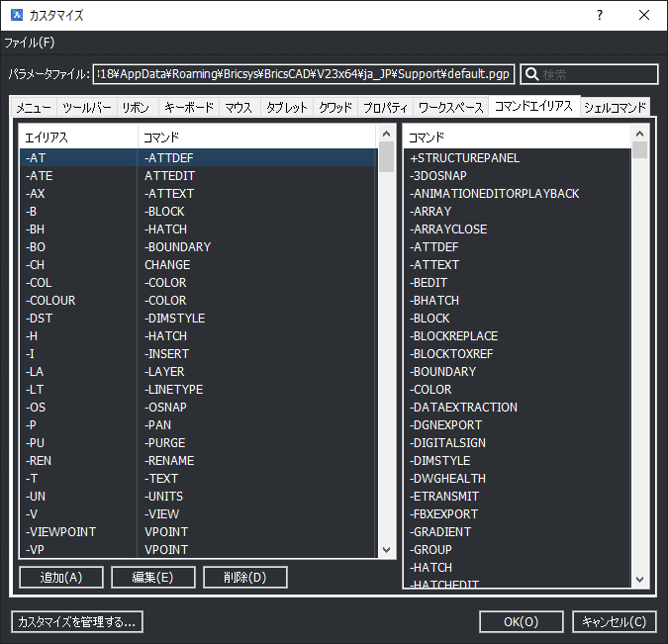Select +STRUCTUREPANEL in the command list

pos(518,157)
